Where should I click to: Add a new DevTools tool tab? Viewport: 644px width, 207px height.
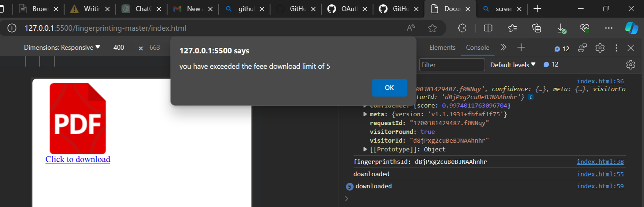(x=521, y=47)
